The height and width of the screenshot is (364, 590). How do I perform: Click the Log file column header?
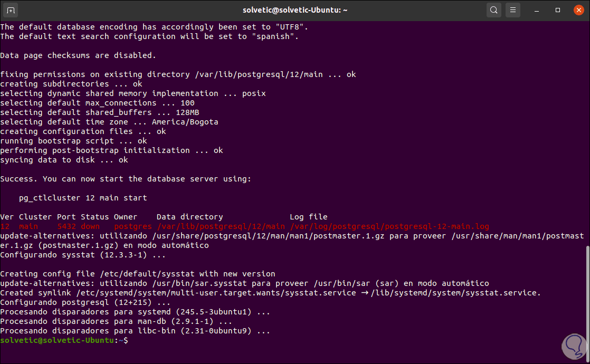click(308, 217)
